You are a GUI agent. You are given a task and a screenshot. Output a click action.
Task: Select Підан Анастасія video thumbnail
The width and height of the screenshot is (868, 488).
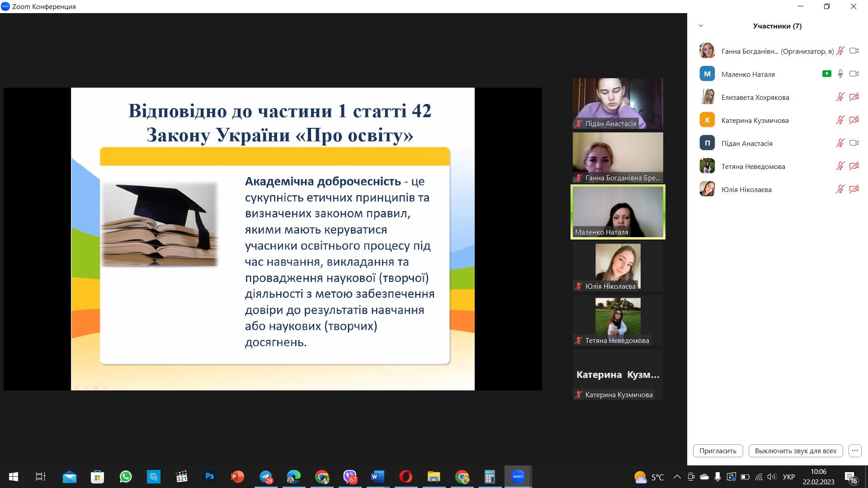point(618,103)
